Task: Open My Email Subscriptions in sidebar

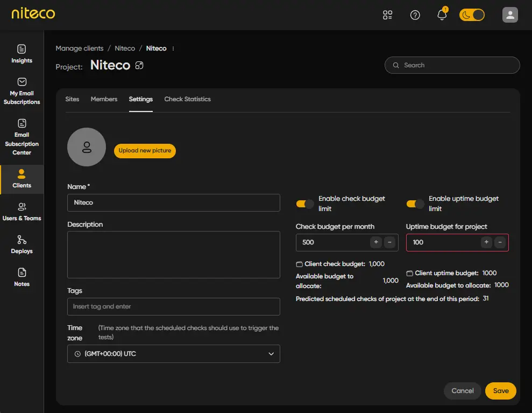Action: click(x=22, y=90)
